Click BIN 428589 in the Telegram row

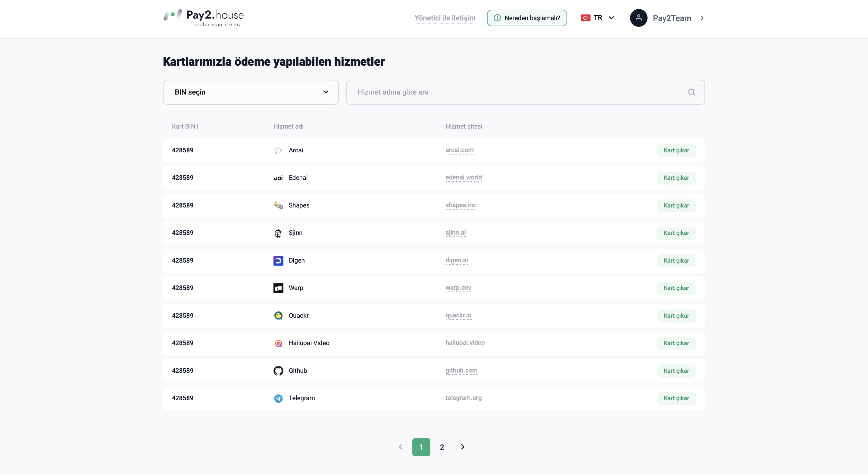183,398
